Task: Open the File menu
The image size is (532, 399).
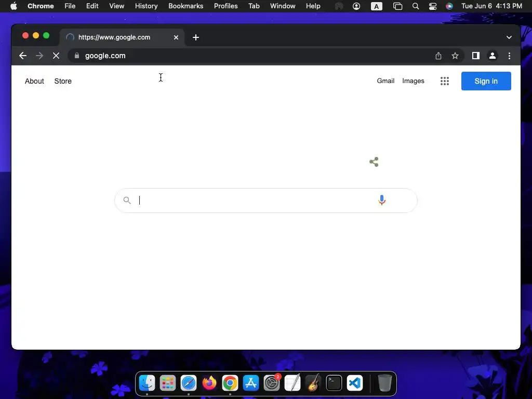Action: click(70, 6)
